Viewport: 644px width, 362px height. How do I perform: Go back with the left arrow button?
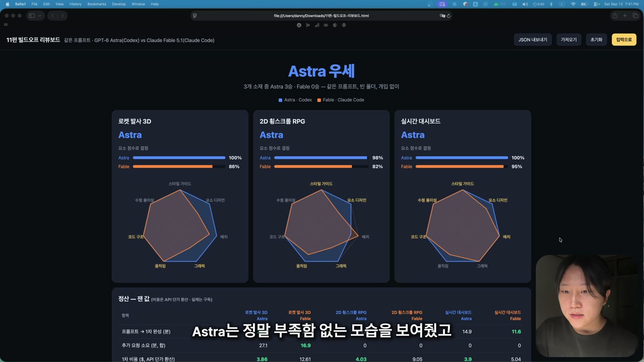(x=52, y=16)
